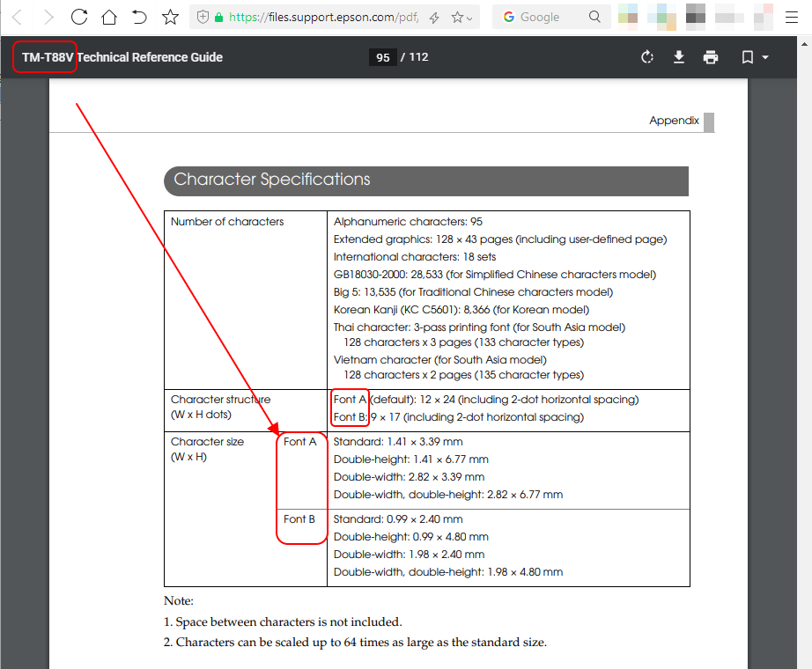The image size is (812, 669).
Task: Click the 'Font A' cell in character size row
Action: (x=299, y=442)
